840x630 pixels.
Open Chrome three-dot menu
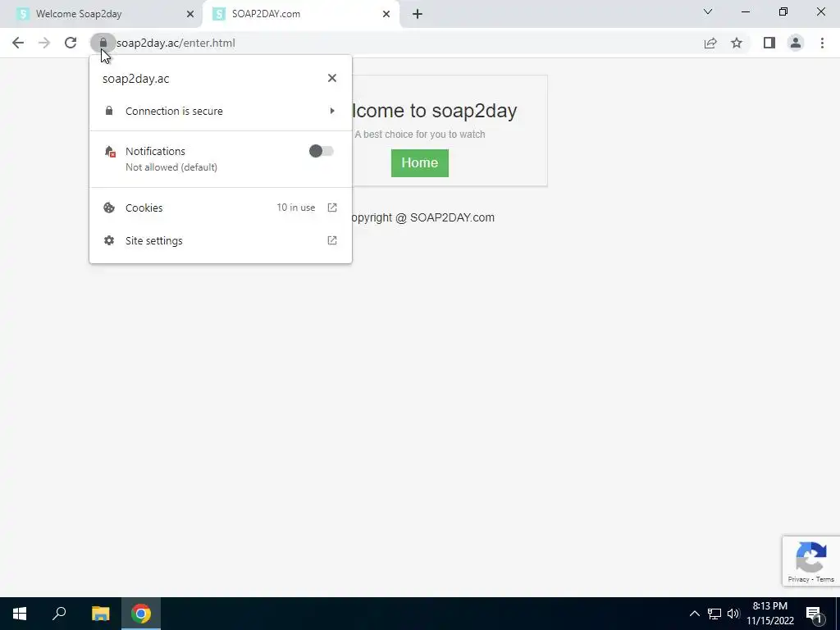coord(822,43)
